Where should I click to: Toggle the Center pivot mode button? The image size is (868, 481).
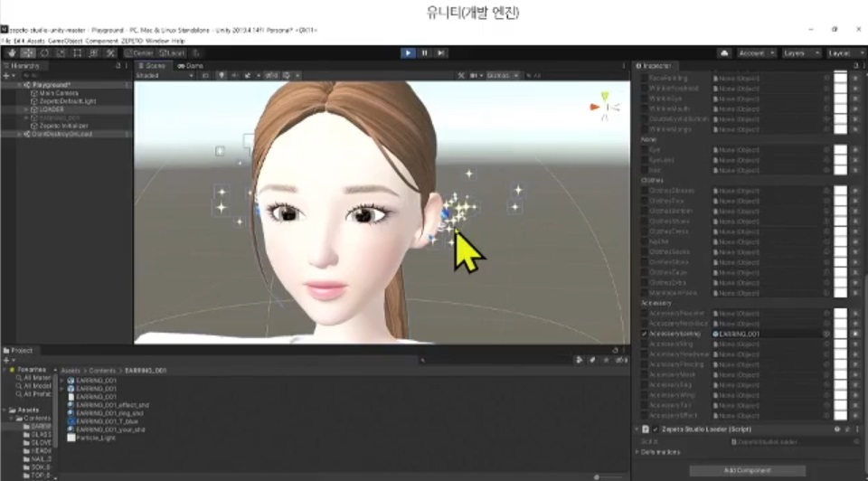139,53
